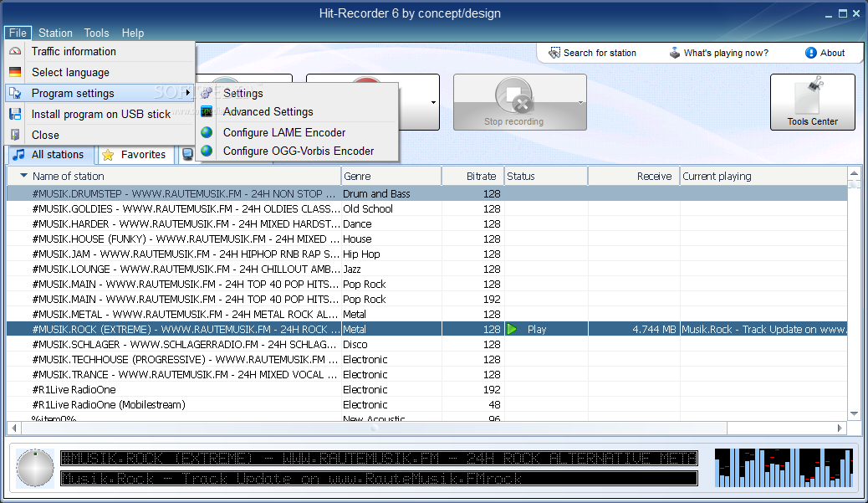868x503 pixels.
Task: Click the door icon beside Close
Action: click(x=16, y=135)
